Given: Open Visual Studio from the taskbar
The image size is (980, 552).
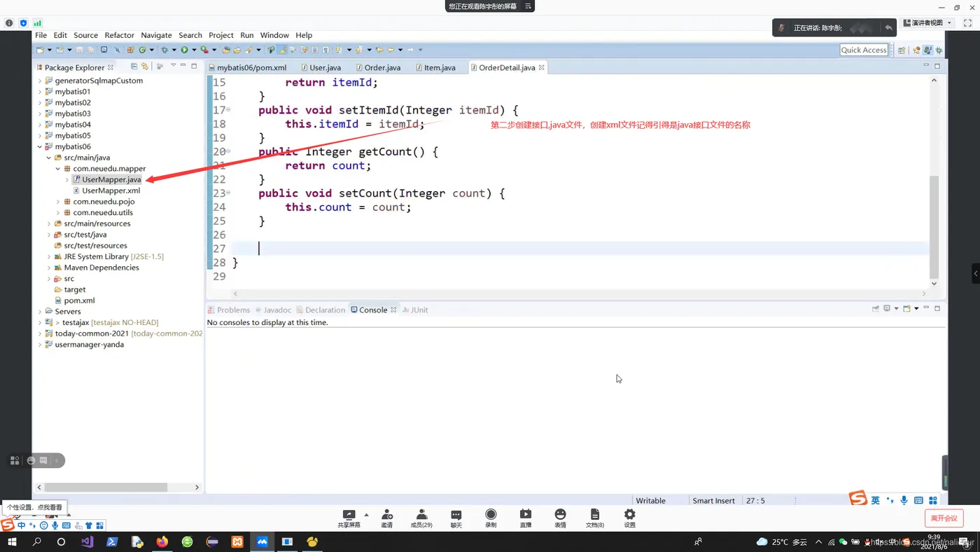Looking at the screenshot, I should tap(87, 541).
